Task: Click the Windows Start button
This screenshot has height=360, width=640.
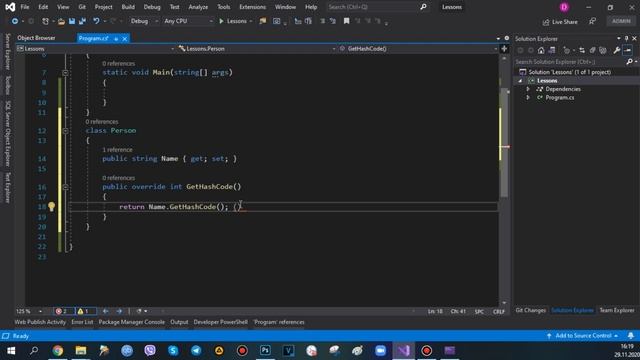Action: pos(11,351)
